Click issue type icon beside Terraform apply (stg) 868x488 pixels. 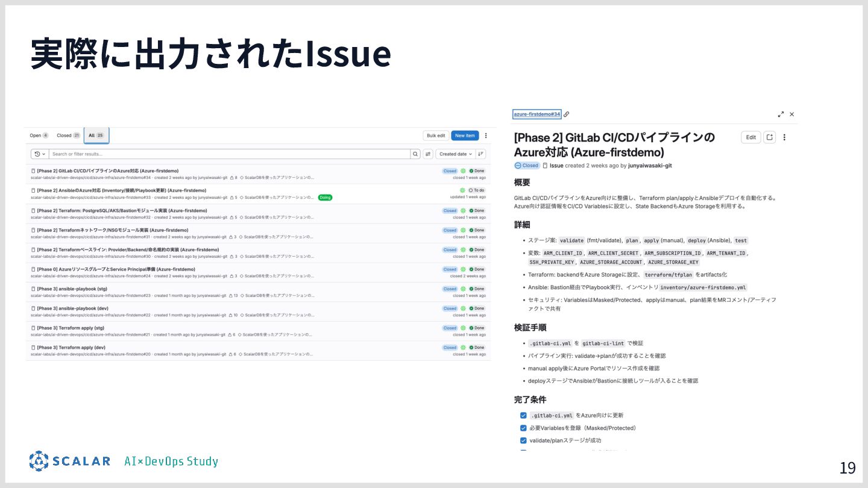click(33, 328)
